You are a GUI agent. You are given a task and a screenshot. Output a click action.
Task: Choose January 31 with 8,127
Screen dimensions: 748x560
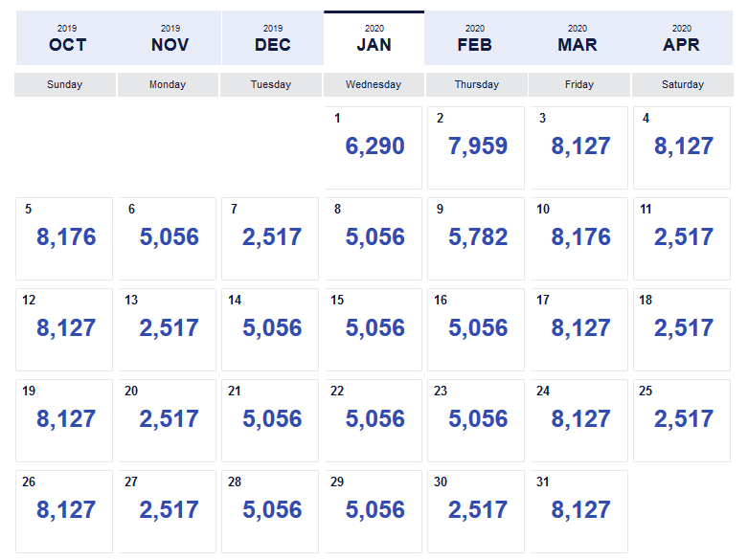click(578, 512)
